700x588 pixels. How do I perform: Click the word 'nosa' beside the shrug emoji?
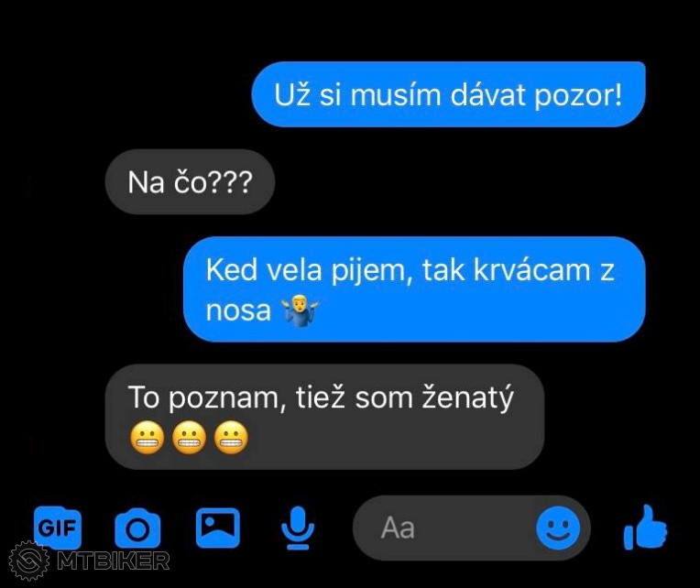[x=238, y=310]
